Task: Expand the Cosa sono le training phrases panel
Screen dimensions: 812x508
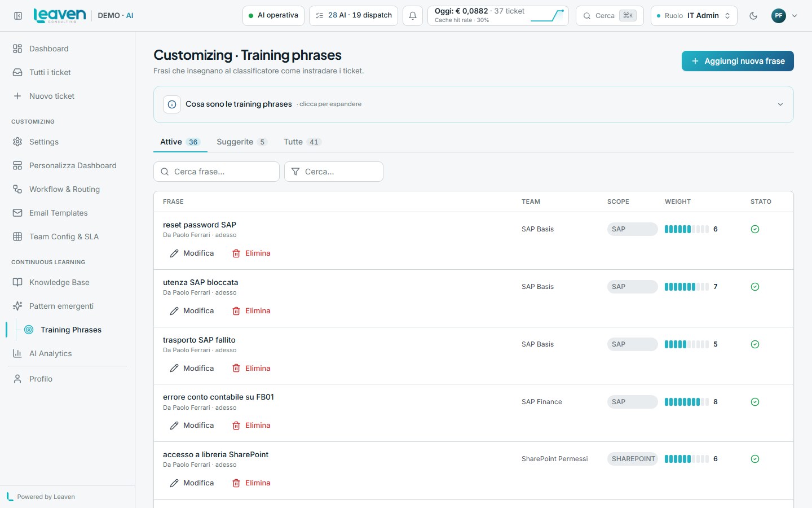Action: (x=474, y=104)
